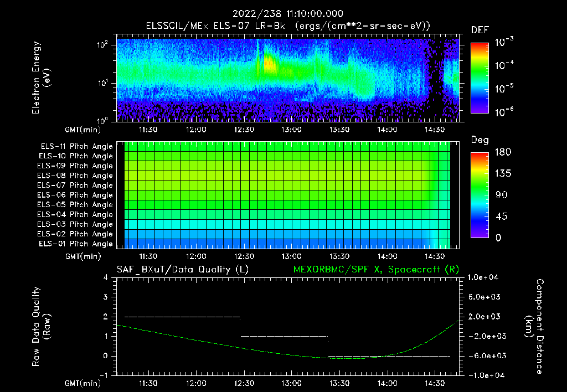Click the '-1' tick on Raw Data Quality axis
Screen dimensions: 567x392
[104, 375]
